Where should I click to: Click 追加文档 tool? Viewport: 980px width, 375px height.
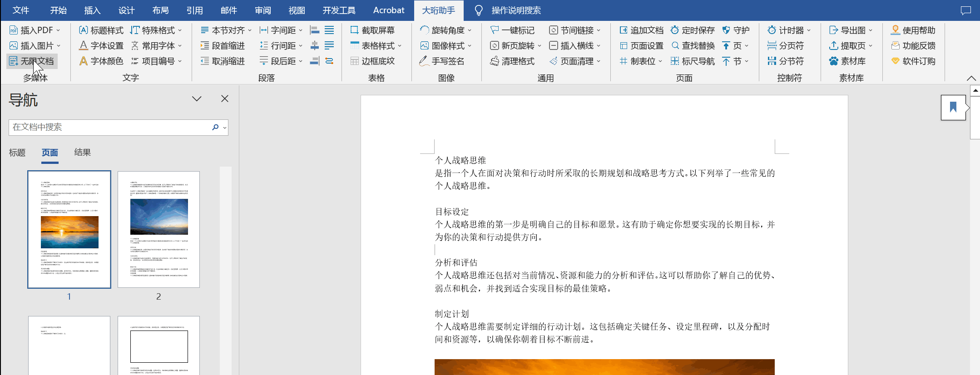(x=641, y=30)
